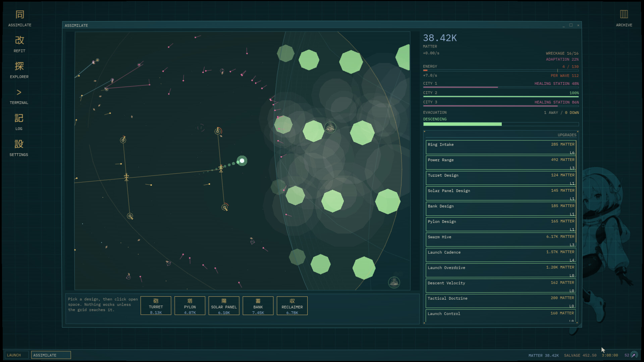This screenshot has height=362, width=644.
Task: Buy the Launch Control upgrade
Action: coord(501,316)
